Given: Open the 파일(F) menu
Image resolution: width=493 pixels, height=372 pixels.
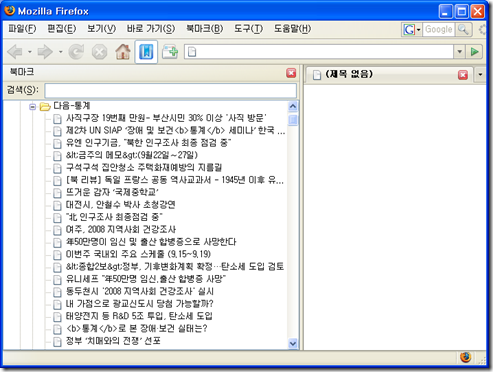Looking at the screenshot, I should click(x=22, y=29).
